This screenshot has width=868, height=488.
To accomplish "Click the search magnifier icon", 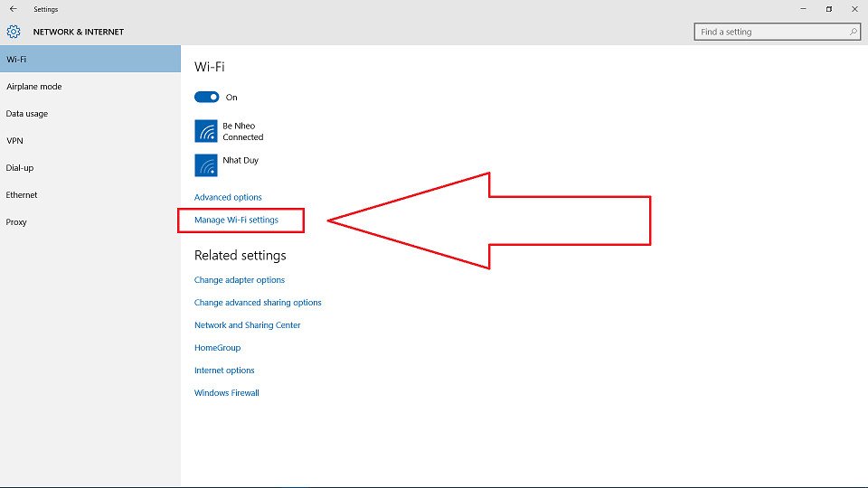I will tap(853, 33).
